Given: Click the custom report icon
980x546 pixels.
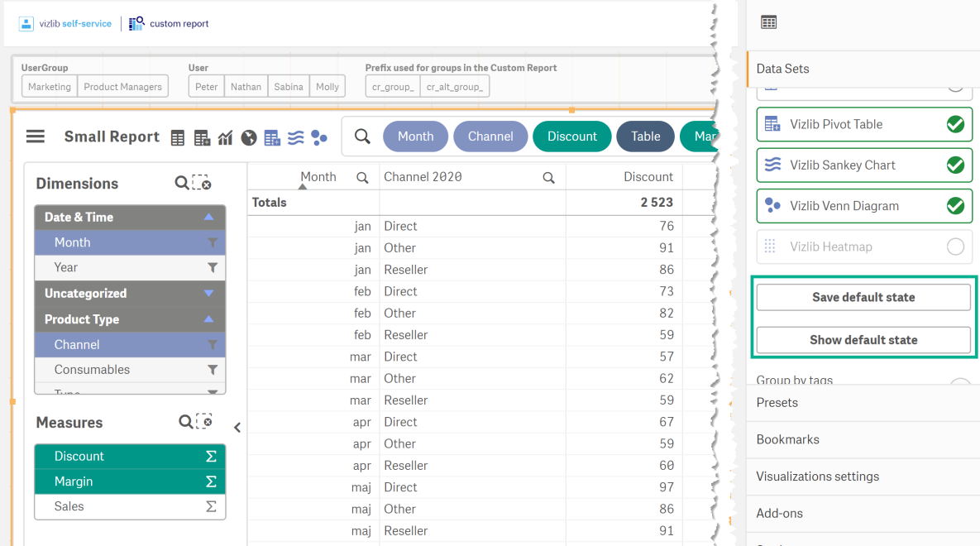Looking at the screenshot, I should pyautogui.click(x=136, y=24).
